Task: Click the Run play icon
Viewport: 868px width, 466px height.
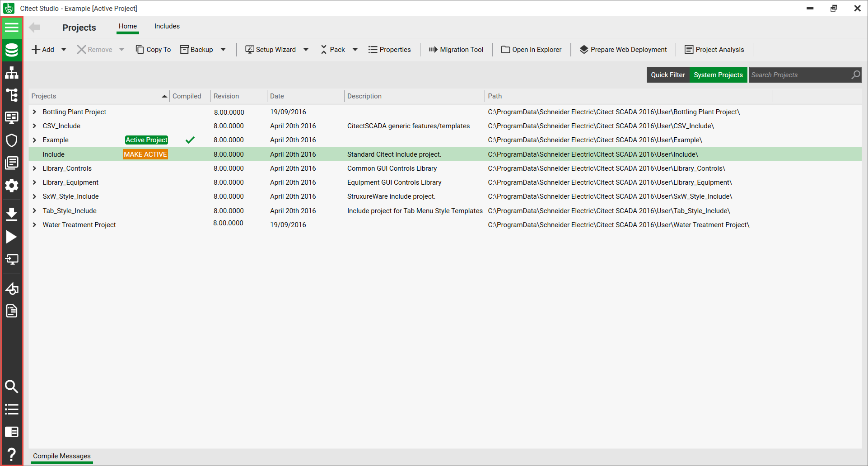Action: click(x=12, y=237)
